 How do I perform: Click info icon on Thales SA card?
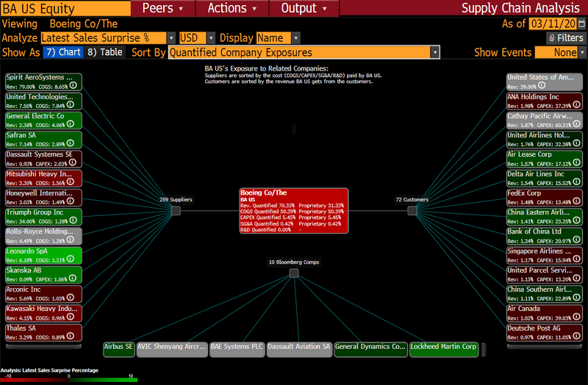[71, 336]
